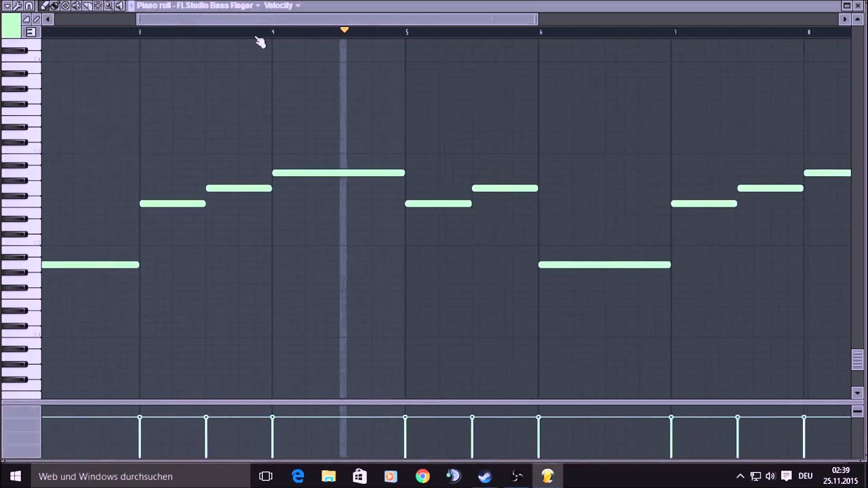
Task: Open the Action Center notifications icon
Action: point(787,476)
